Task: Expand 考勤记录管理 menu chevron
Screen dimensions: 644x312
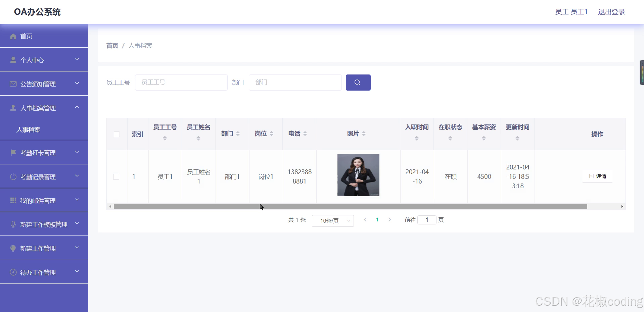Action: pos(77,176)
